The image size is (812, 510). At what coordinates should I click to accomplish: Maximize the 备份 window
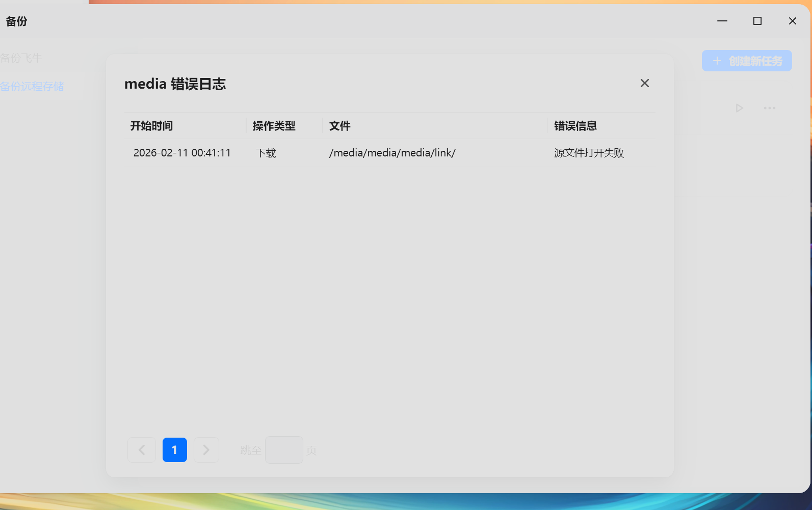757,21
